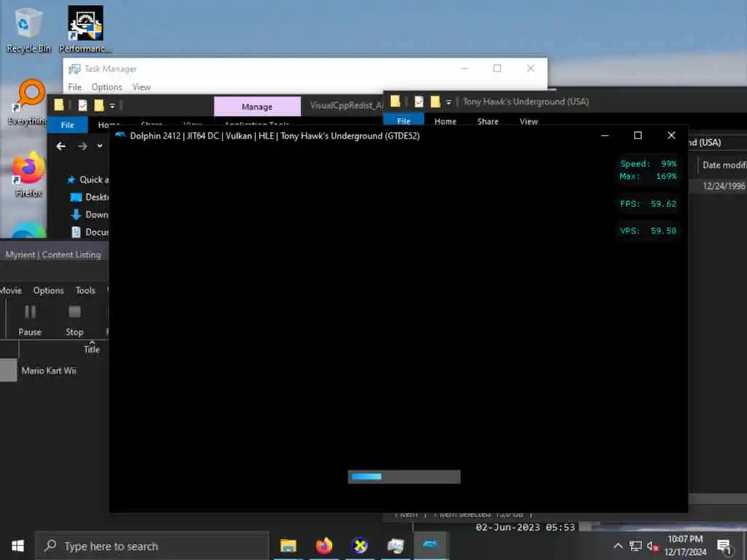
Task: Open the Windows Start menu
Action: point(18,545)
